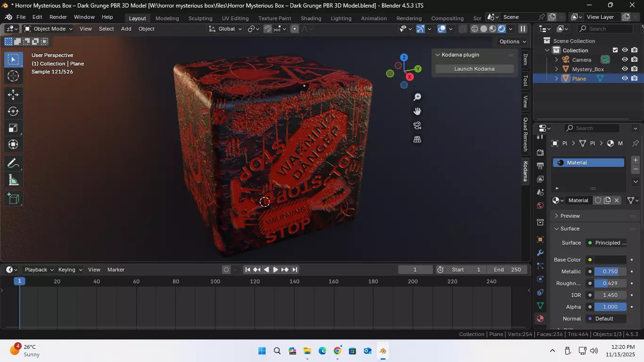
Task: Select Wireframe viewport shading mode
Action: (x=475, y=29)
